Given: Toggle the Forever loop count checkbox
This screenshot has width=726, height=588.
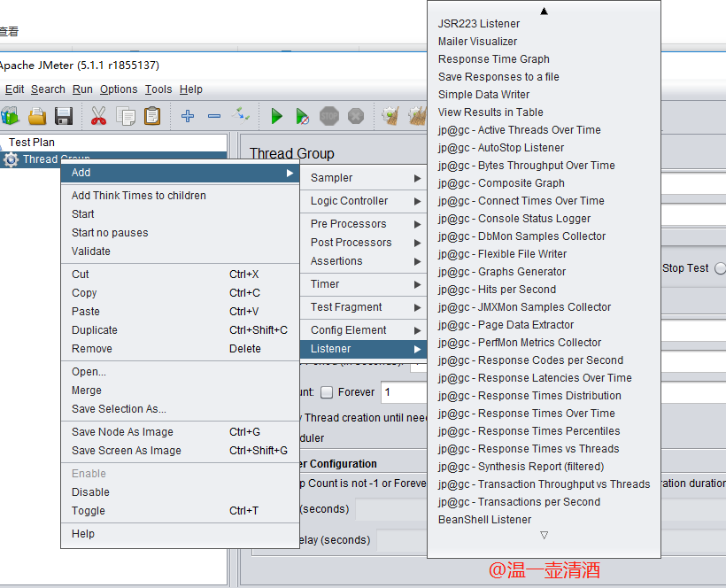Looking at the screenshot, I should [x=327, y=392].
